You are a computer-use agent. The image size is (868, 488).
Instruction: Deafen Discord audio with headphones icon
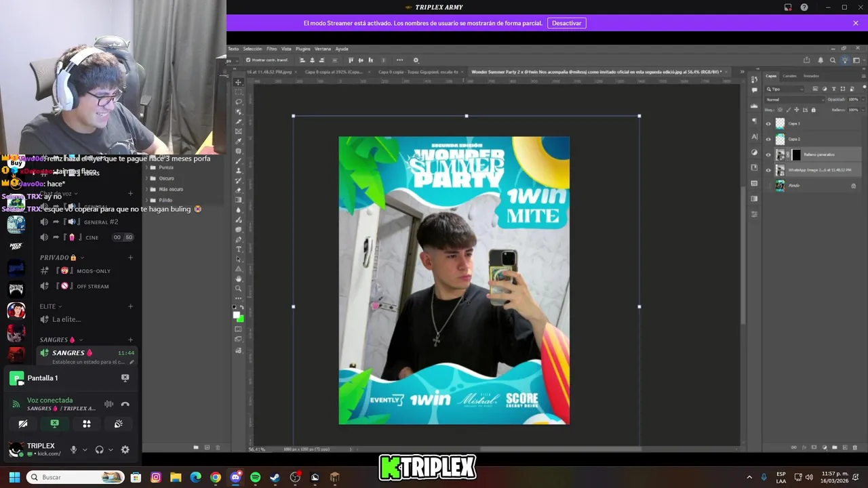[x=100, y=449]
